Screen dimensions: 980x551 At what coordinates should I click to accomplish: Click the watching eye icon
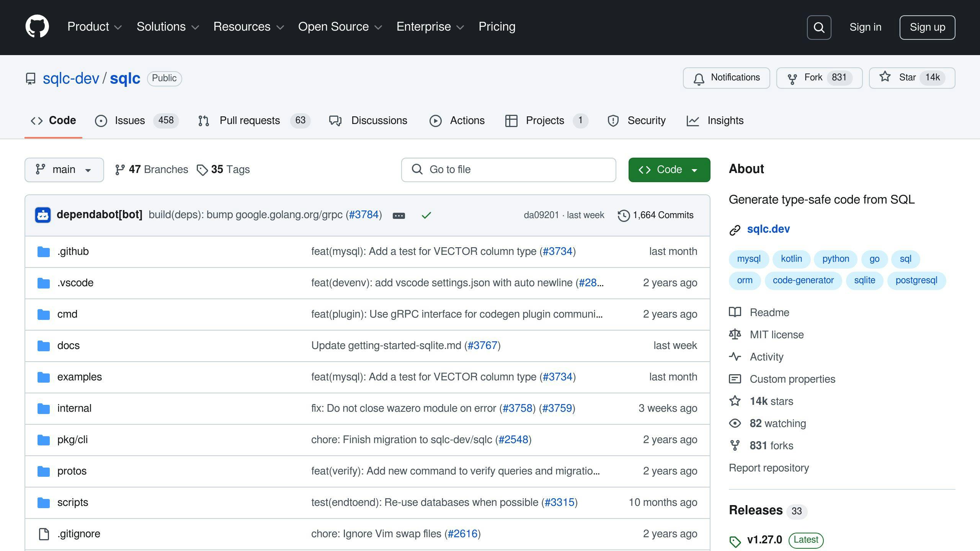click(x=735, y=423)
